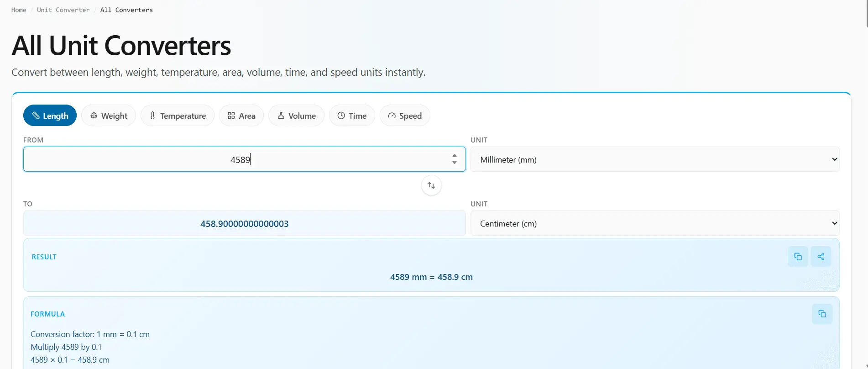Open the Centimeter (cm) unit dropdown
The width and height of the screenshot is (868, 369).
655,223
